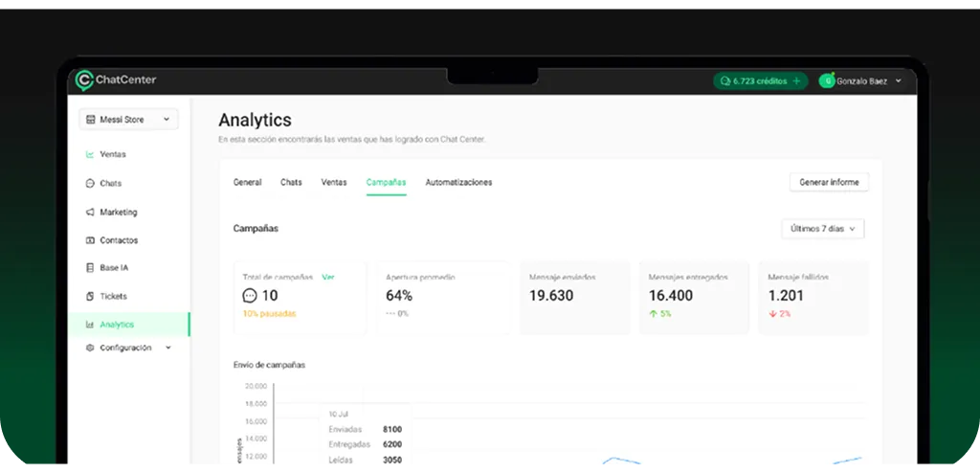Open the Gonzalo Baez user menu chevron

coord(898,81)
